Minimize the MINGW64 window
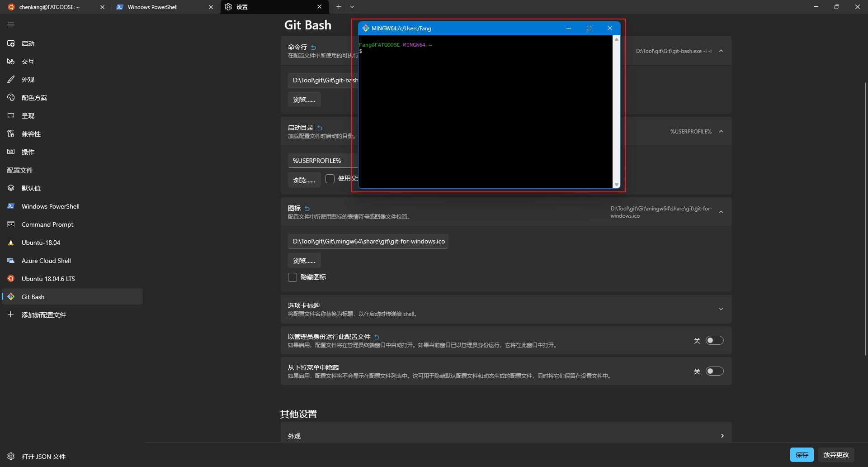 (569, 28)
